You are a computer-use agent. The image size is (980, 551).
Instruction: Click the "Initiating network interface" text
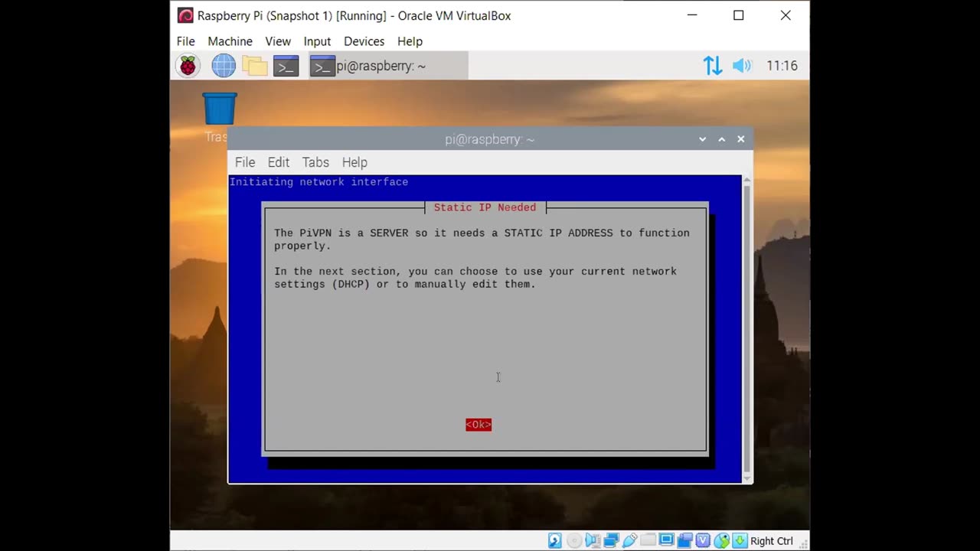click(318, 182)
